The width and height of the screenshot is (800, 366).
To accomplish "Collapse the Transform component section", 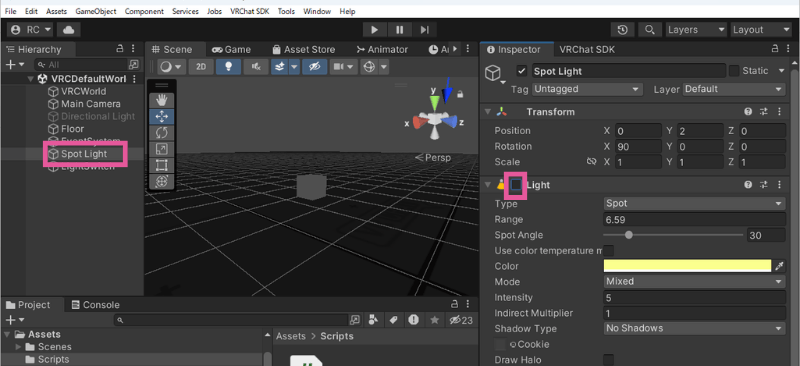I will pyautogui.click(x=487, y=112).
